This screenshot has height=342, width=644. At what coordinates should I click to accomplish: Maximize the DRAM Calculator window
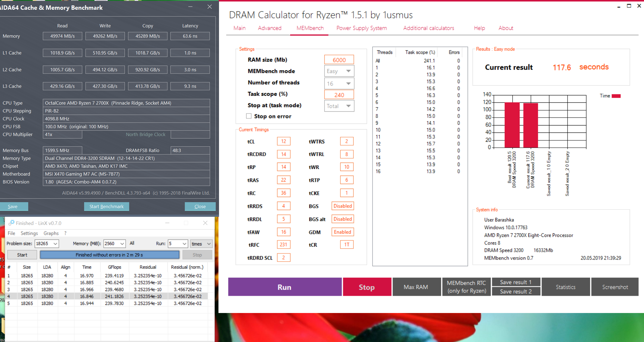point(629,6)
